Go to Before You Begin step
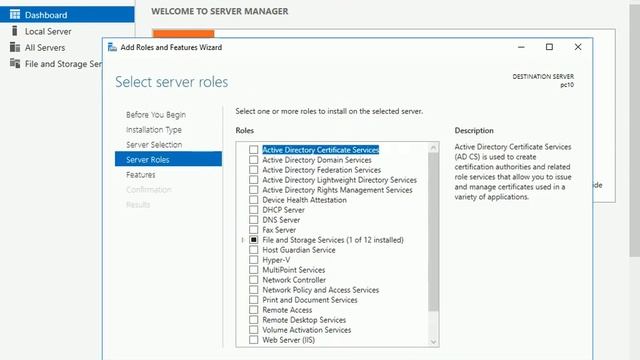The width and height of the screenshot is (640, 360). pos(156,115)
